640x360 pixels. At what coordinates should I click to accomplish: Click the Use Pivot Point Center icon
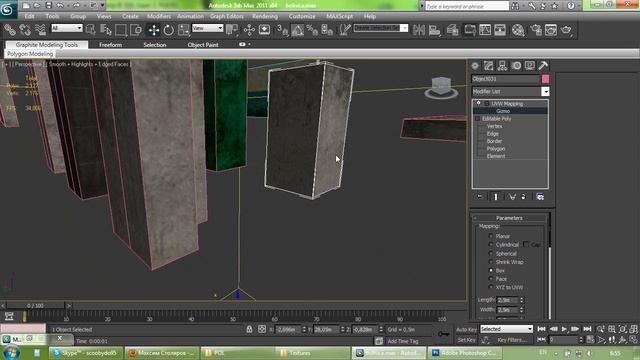[x=232, y=30]
